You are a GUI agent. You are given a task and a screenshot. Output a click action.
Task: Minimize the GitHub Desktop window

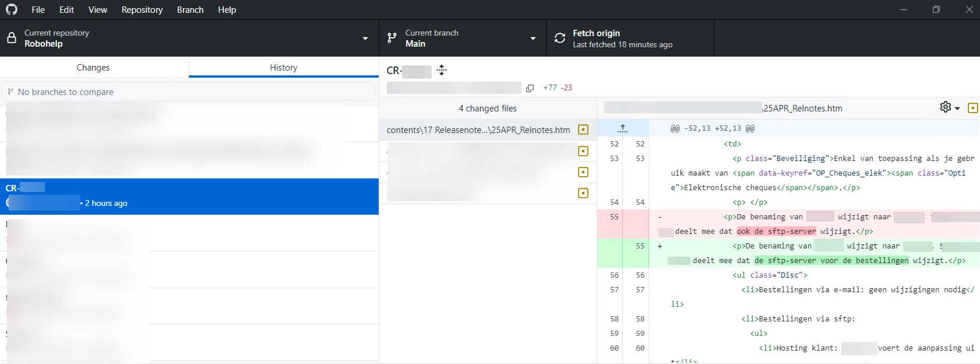tap(904, 9)
